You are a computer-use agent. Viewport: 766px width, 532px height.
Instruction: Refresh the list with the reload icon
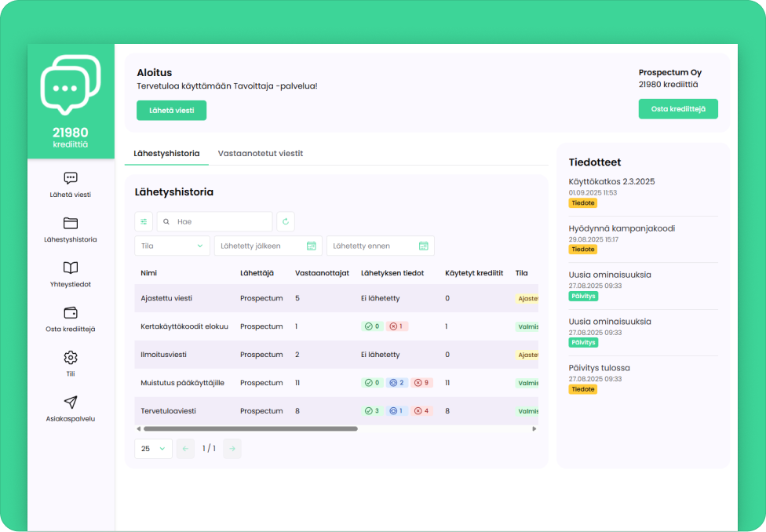[x=286, y=221]
